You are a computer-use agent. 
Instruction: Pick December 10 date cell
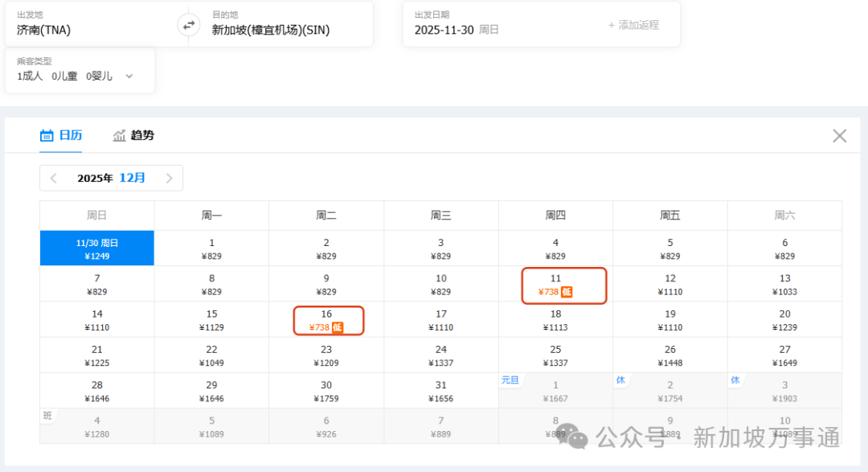pos(441,284)
